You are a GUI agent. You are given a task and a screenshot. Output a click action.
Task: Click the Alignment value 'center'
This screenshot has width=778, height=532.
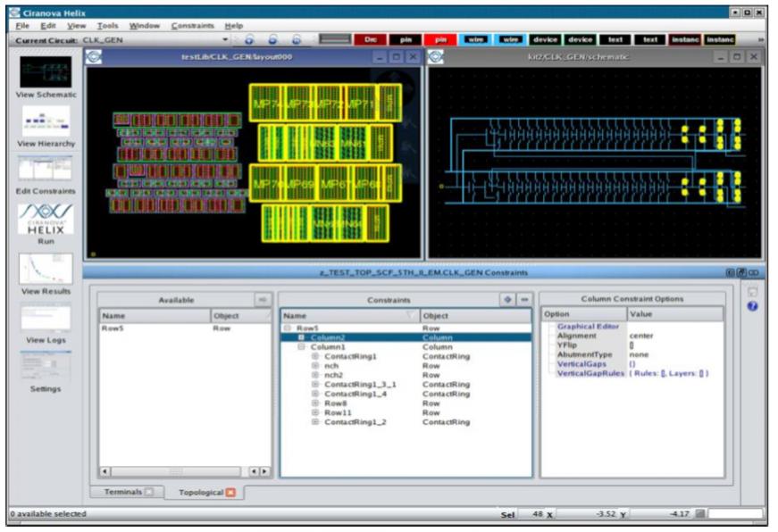coord(641,336)
